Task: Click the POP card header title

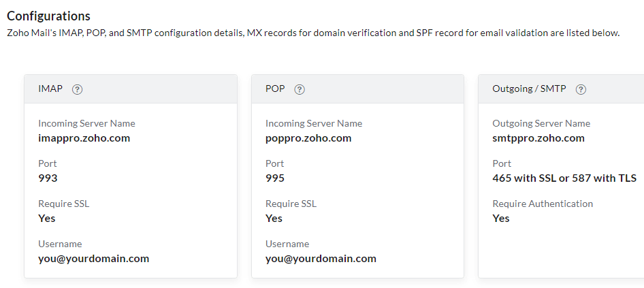Action: (275, 89)
